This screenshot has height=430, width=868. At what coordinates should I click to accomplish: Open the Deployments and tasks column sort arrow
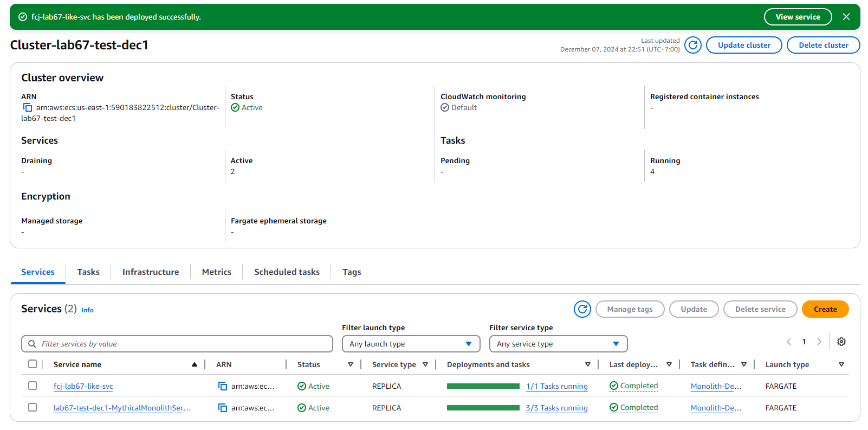coord(588,364)
